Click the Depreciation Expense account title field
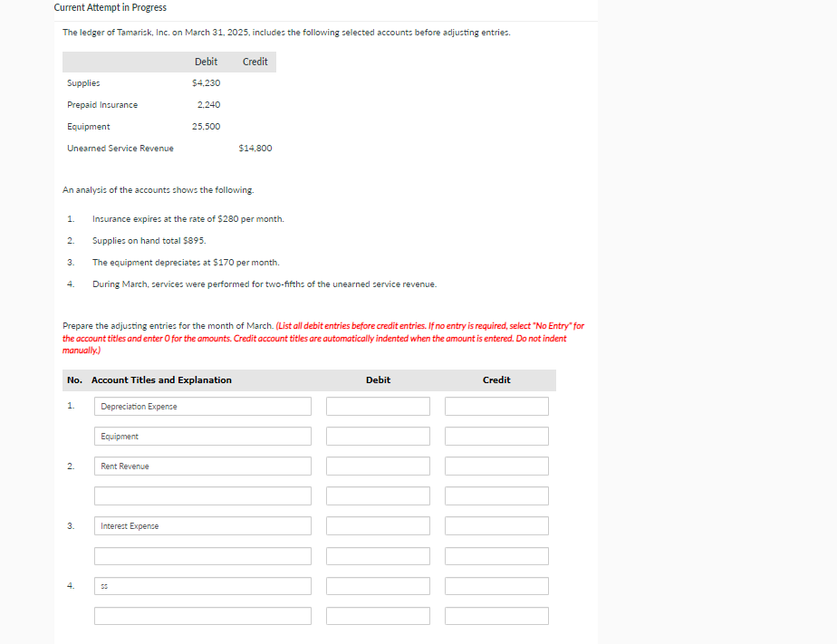The image size is (837, 644). 202,406
